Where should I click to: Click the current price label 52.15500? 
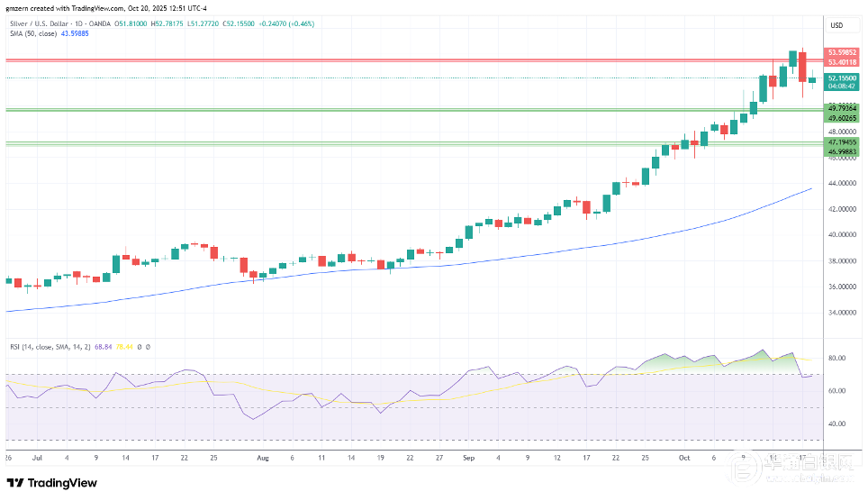point(842,78)
